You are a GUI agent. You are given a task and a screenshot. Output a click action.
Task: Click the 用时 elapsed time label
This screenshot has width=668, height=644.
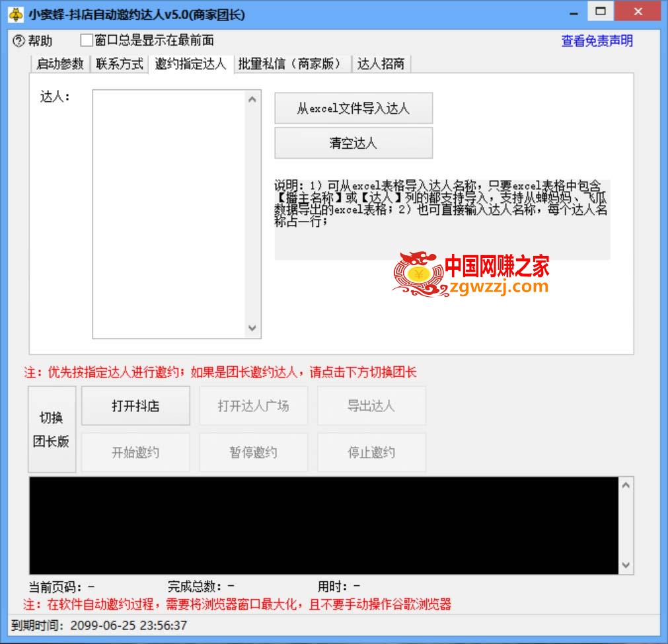click(339, 587)
